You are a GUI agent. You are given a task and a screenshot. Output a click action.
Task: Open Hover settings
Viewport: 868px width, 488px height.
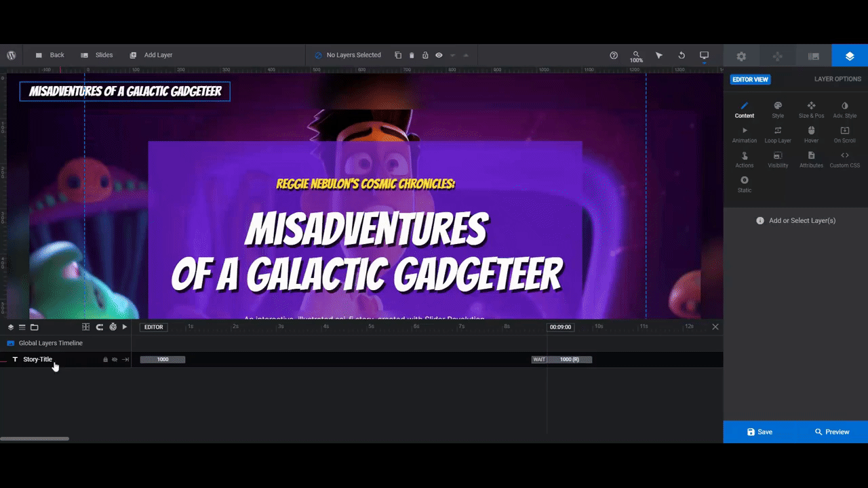click(811, 135)
